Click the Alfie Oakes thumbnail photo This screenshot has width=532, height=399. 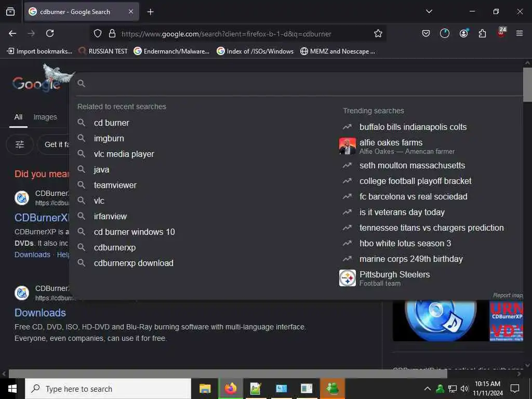point(348,146)
